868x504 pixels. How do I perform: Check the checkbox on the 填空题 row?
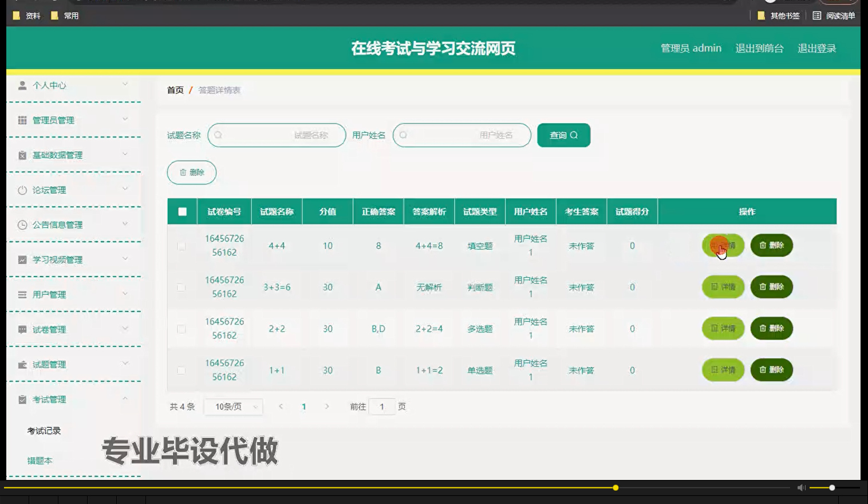click(x=182, y=246)
